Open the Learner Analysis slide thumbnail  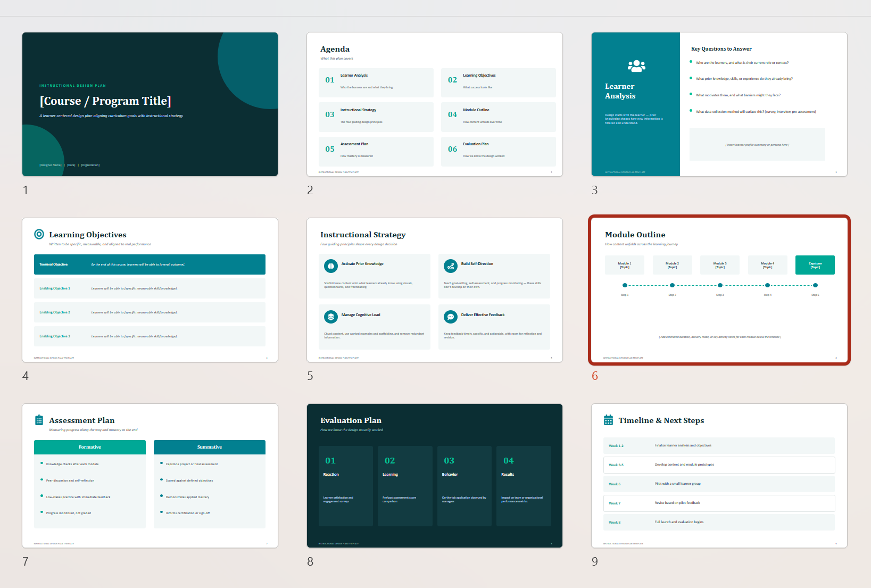[719, 104]
